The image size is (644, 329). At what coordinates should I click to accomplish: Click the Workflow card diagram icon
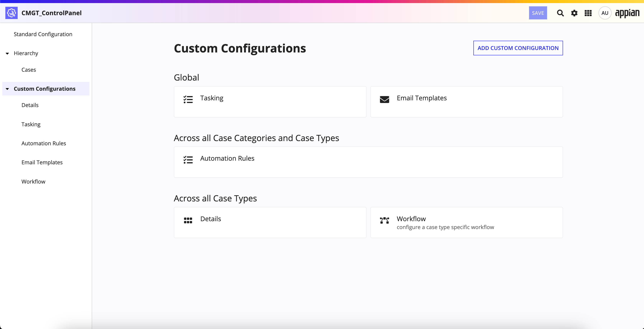tap(385, 220)
